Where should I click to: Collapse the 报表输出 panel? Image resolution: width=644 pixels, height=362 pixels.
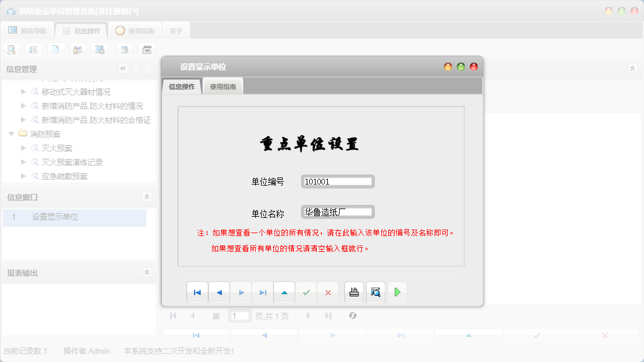pos(147,272)
